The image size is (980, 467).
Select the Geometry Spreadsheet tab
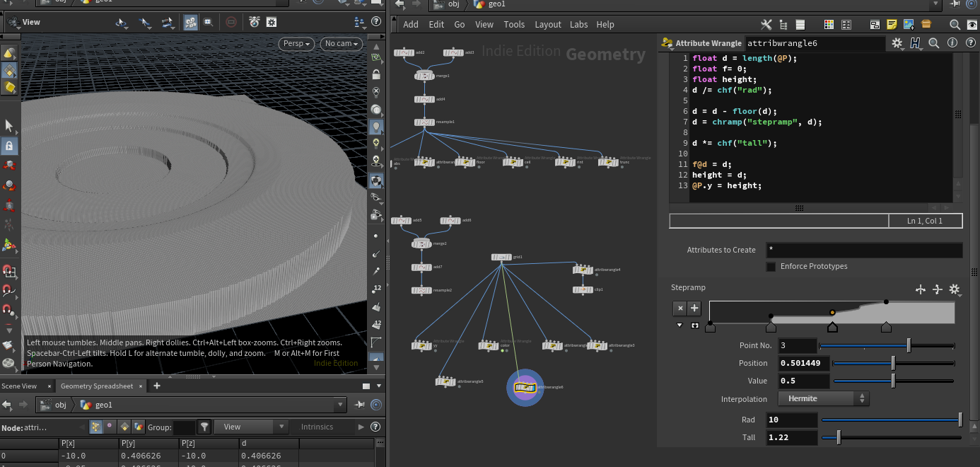[97, 386]
